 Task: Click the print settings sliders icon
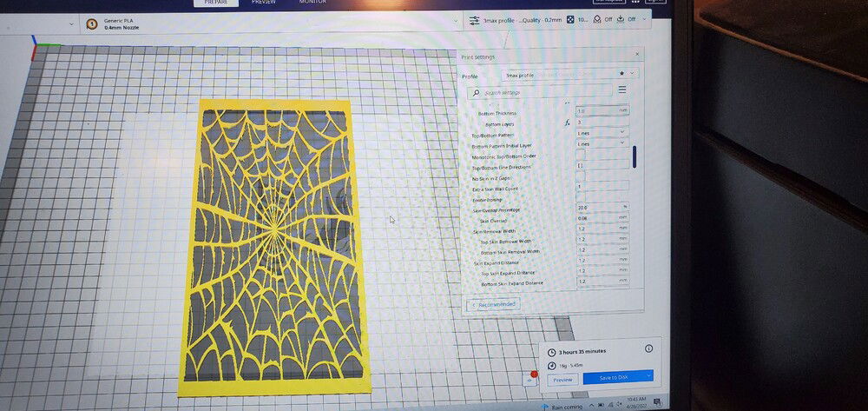pos(475,20)
